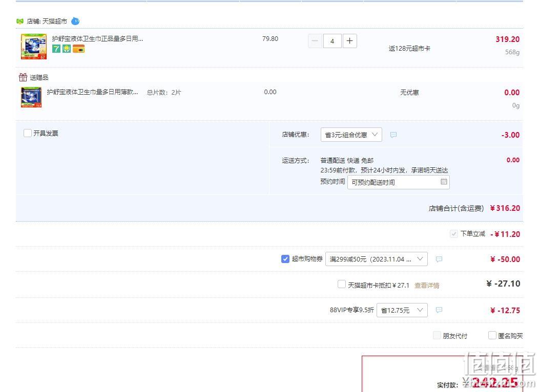540x392 pixels.
Task: Click the green 7-day return badge icon
Action: [56, 49]
